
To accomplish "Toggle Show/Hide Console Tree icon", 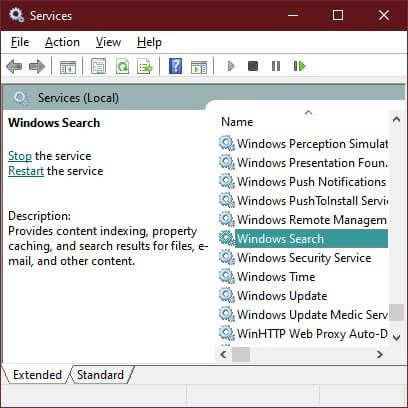I will point(68,67).
